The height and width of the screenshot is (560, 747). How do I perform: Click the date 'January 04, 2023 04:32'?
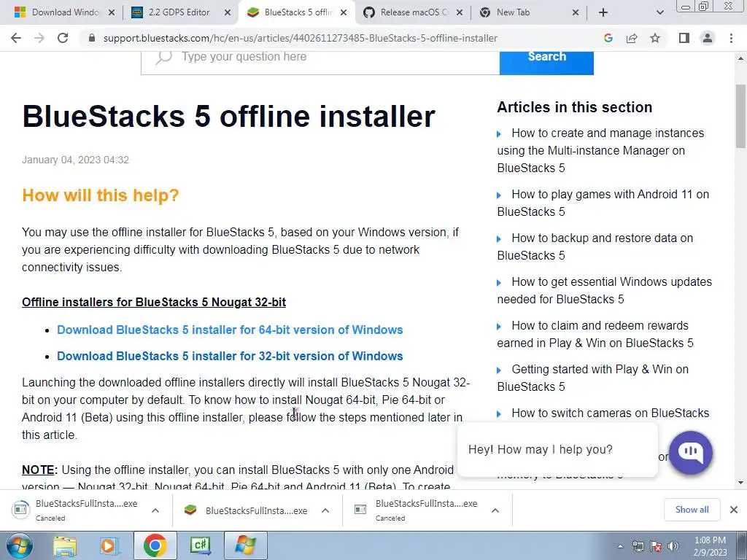(x=75, y=160)
